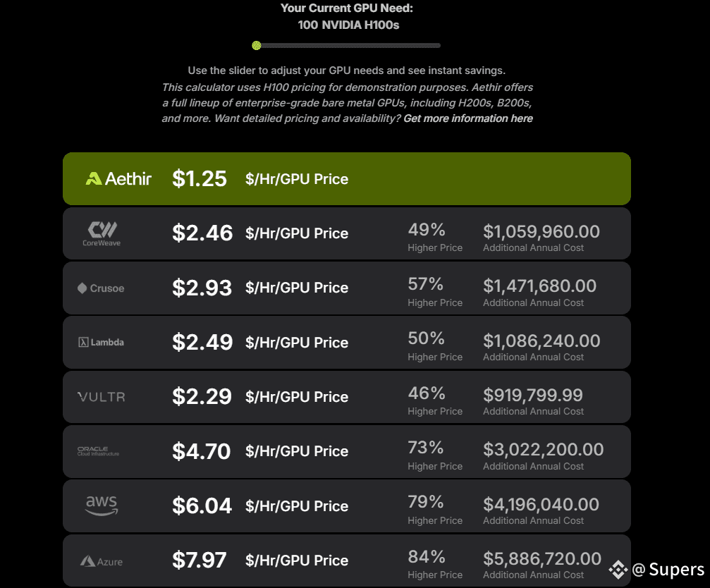Click Azure's $5,886,720.00 annual cost
Viewport: 710px width, 588px height.
coord(542,558)
